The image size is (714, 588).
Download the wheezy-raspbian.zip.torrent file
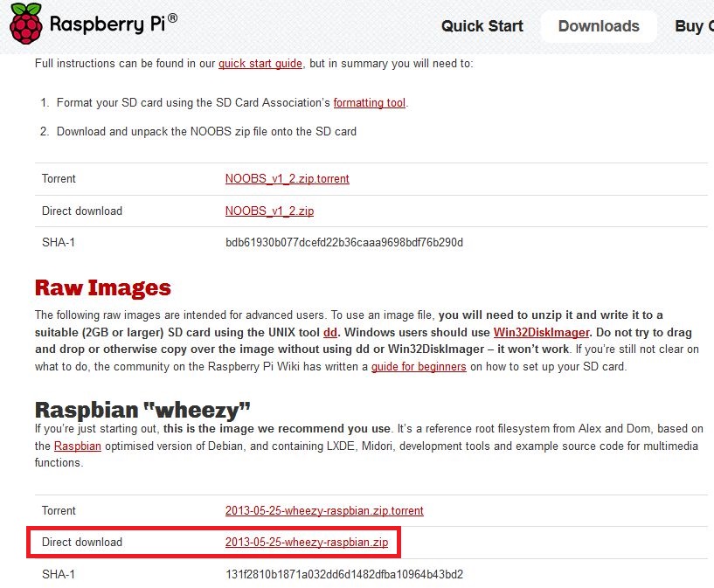tap(324, 511)
